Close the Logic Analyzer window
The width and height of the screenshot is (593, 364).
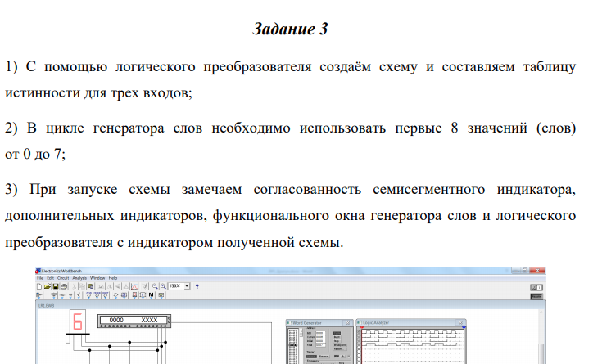click(461, 325)
